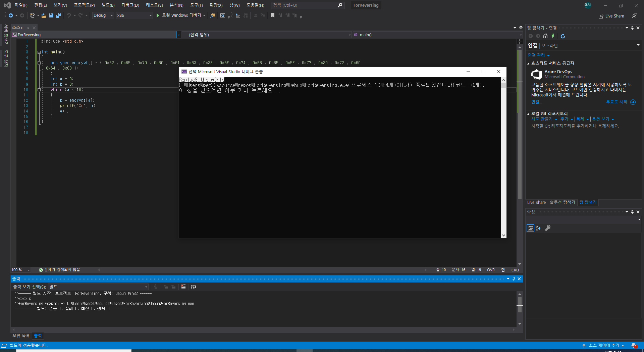The width and height of the screenshot is (644, 352).
Task: Click the find in files icon
Action: (213, 15)
